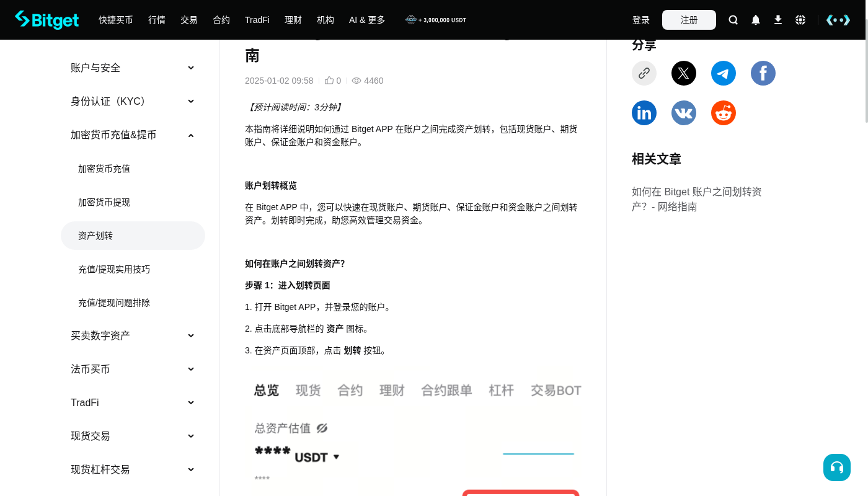Open 机构 menu in top navigation
The image size is (868, 496).
[x=325, y=20]
